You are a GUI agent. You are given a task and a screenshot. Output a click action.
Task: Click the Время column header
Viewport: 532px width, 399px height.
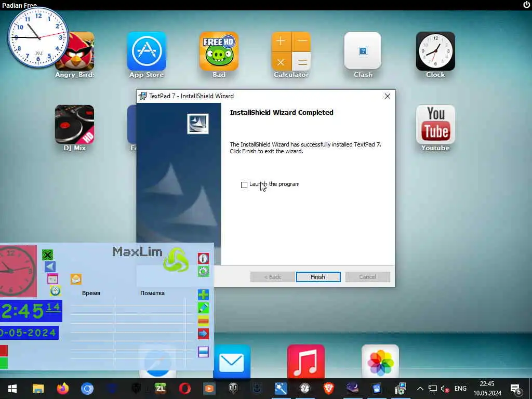click(x=91, y=293)
